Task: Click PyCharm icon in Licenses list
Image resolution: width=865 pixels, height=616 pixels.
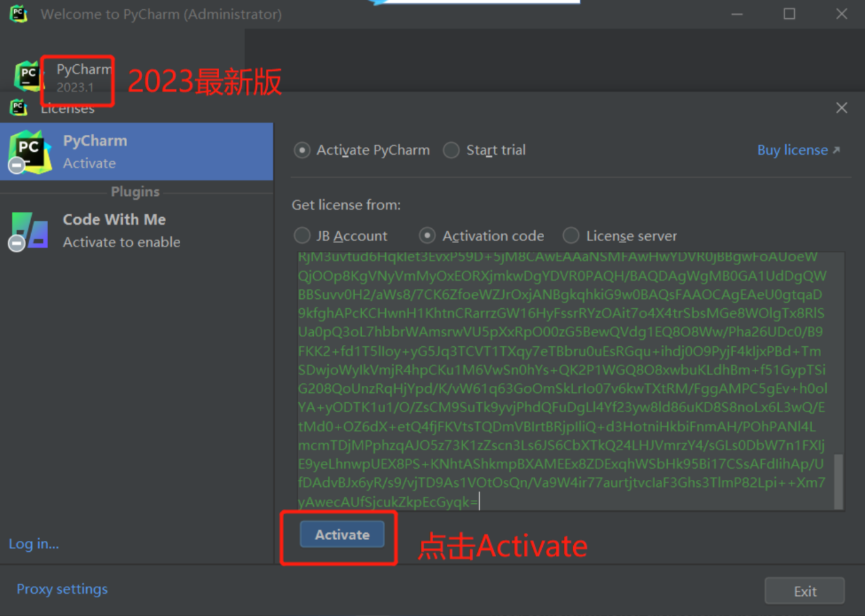Action: [x=29, y=152]
